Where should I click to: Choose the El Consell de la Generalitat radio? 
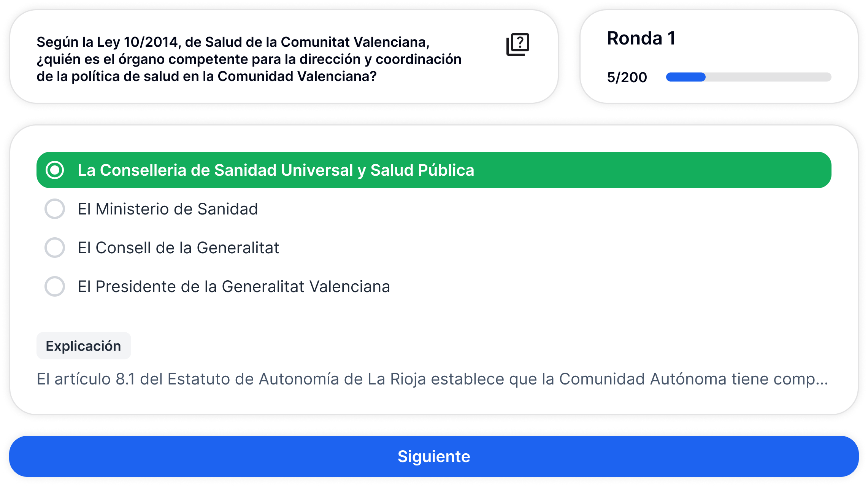point(55,248)
